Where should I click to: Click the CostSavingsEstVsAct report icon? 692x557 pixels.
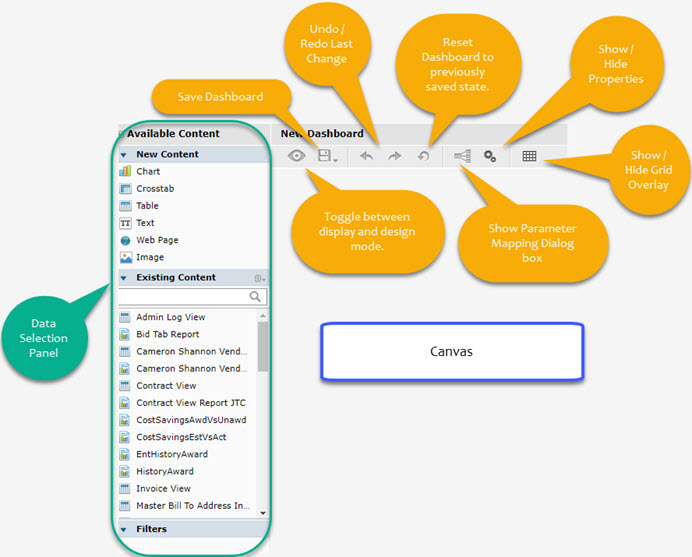pyautogui.click(x=125, y=437)
